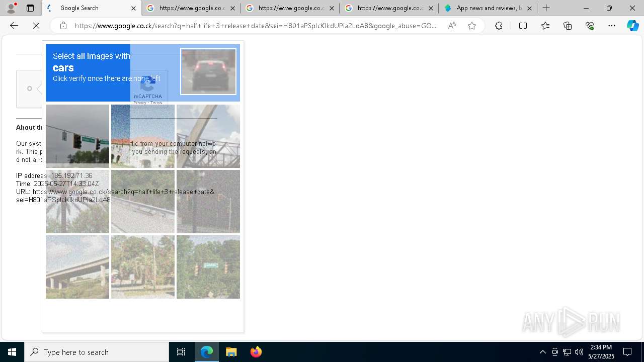The height and width of the screenshot is (362, 644).
Task: Open the Extensions puzzle icon
Action: 499,26
